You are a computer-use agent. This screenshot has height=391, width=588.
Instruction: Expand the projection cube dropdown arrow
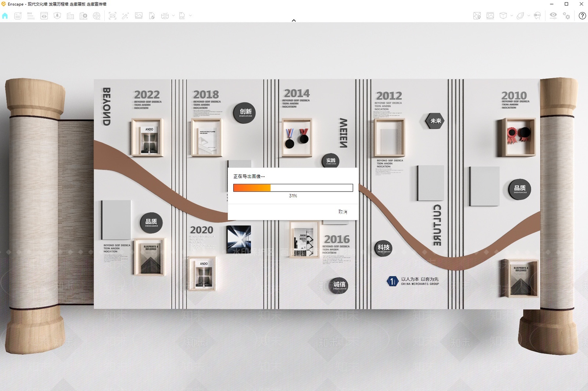tap(512, 15)
